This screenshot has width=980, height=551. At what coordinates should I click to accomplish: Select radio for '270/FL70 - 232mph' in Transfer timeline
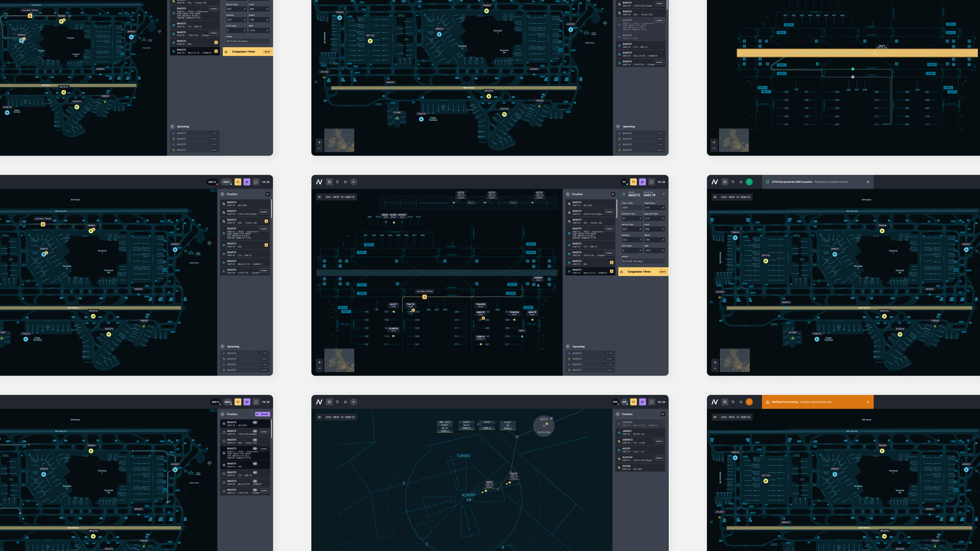coord(224,491)
